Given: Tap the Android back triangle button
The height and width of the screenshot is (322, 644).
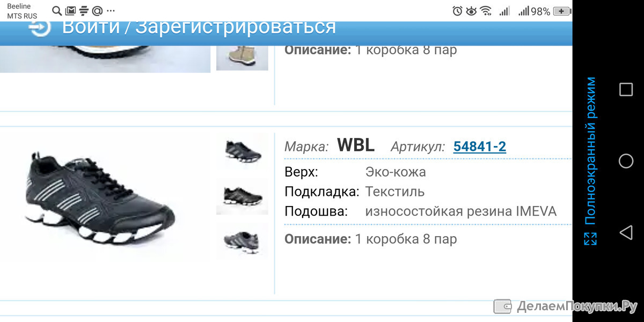Looking at the screenshot, I should click(x=626, y=232).
